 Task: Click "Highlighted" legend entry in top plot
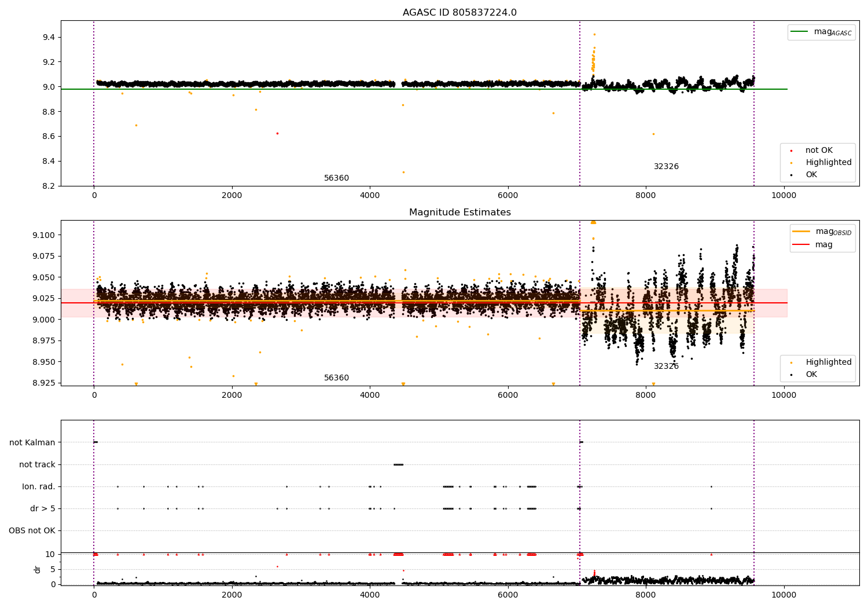click(822, 163)
